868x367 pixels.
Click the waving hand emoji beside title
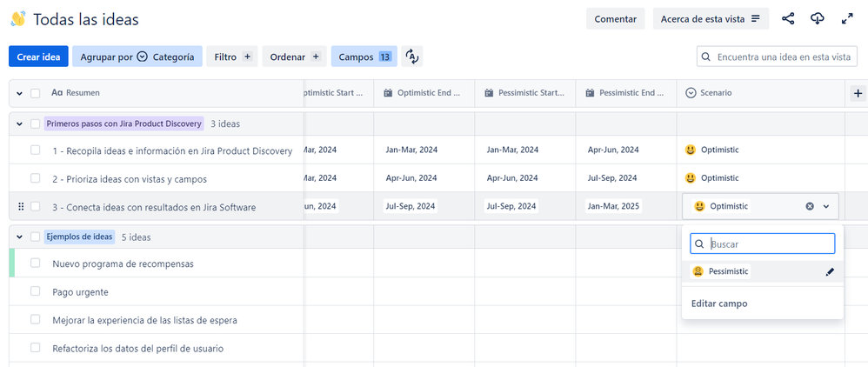point(18,19)
